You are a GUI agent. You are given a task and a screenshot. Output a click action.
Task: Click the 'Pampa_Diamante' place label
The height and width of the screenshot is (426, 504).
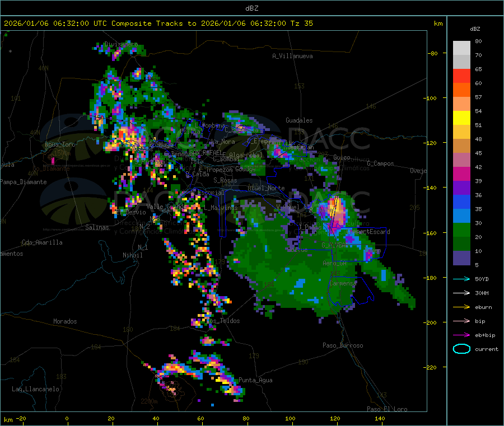coord(23,182)
